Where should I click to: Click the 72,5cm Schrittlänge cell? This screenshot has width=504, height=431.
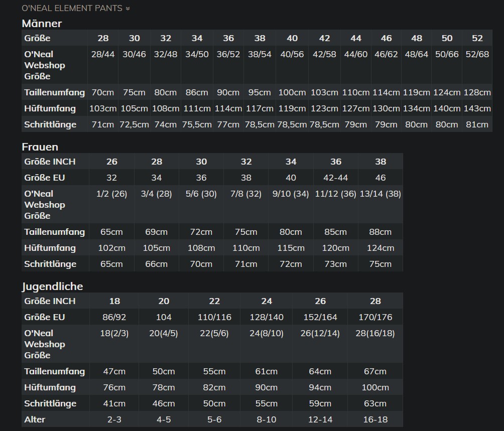tap(134, 124)
